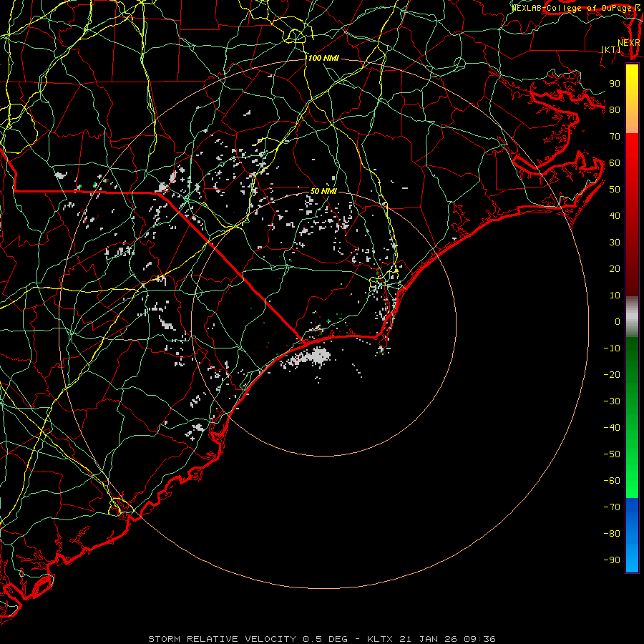This screenshot has height=644, width=644.
Task: Click the -60 value on velocity scale
Action: pos(612,481)
